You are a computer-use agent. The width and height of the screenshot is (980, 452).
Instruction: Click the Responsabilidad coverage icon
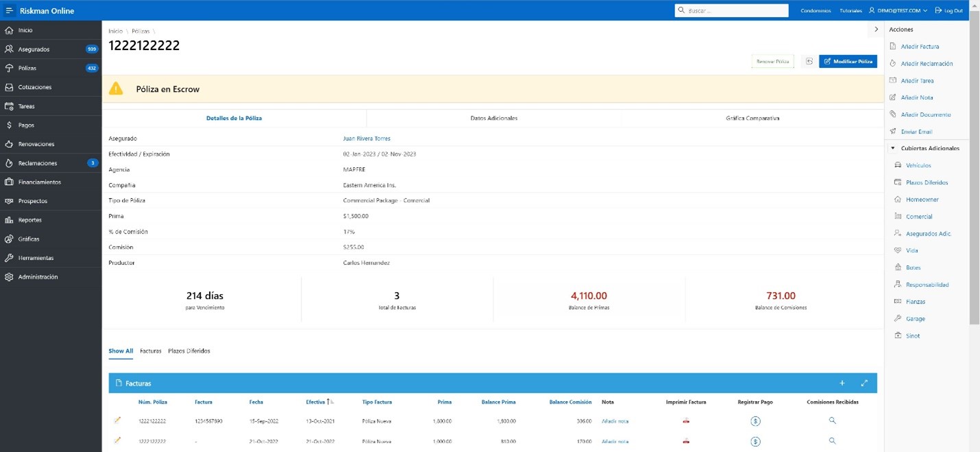[898, 285]
